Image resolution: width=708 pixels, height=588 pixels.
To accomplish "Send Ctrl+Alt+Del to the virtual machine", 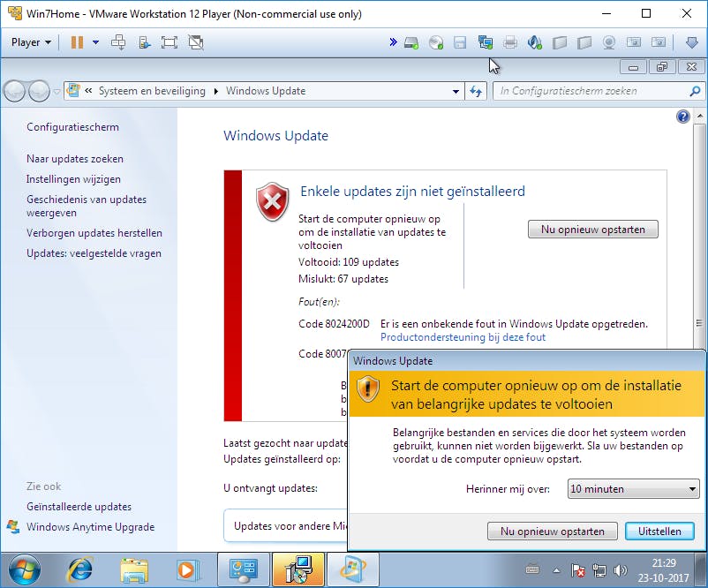I will pyautogui.click(x=118, y=42).
